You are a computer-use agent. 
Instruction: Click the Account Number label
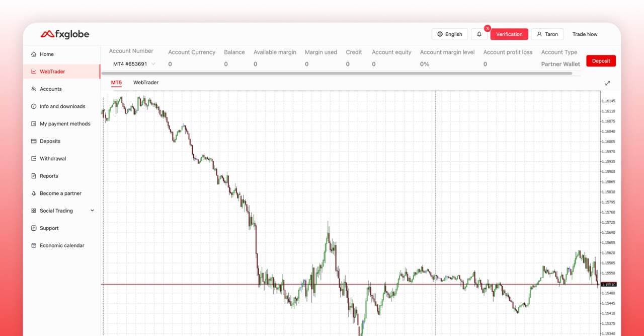131,51
